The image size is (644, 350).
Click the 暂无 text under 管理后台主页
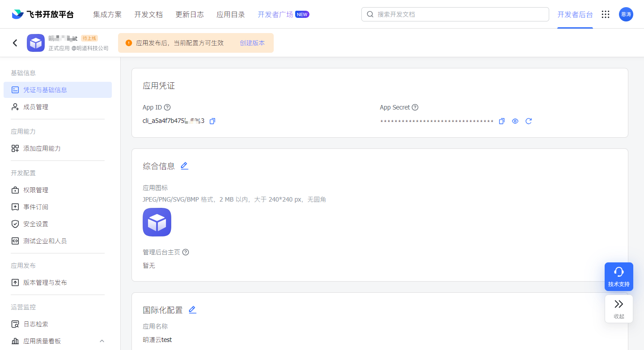click(149, 266)
